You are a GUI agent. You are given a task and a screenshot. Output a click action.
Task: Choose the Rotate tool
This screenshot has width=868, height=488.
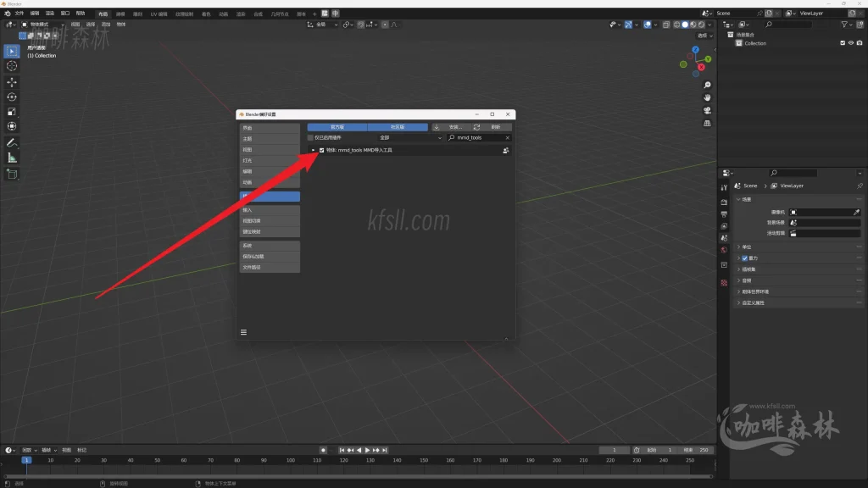point(12,97)
